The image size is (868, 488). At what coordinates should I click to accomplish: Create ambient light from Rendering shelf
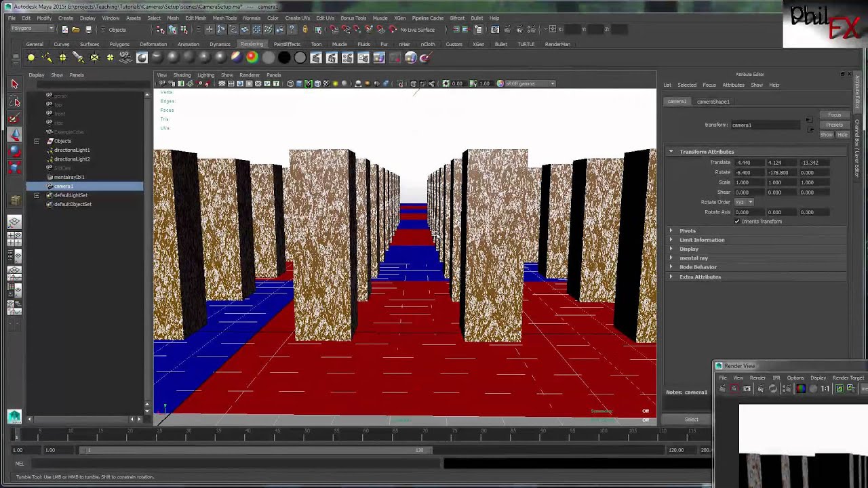31,58
